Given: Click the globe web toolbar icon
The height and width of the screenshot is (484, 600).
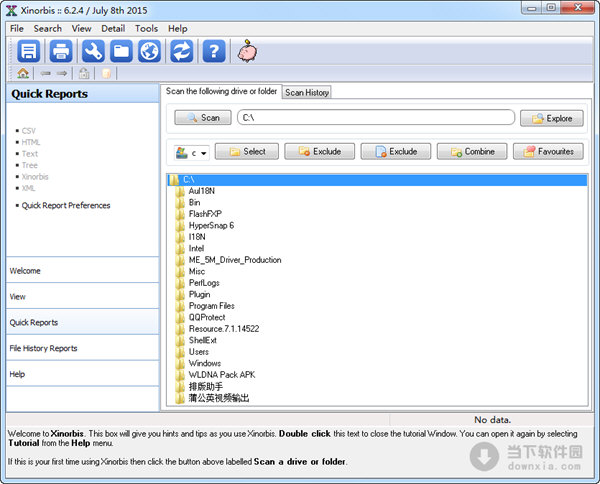Looking at the screenshot, I should [x=149, y=51].
